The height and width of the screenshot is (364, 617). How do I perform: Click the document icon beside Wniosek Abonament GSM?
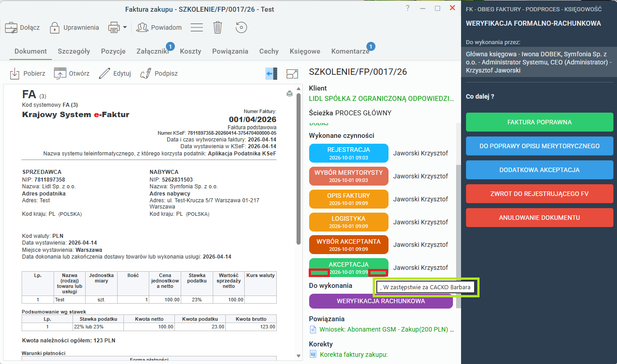tap(313, 329)
